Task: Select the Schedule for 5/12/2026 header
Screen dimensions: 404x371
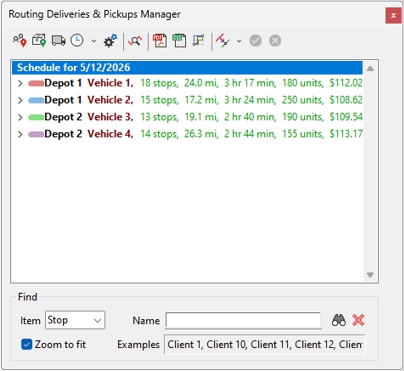Action: [x=187, y=67]
